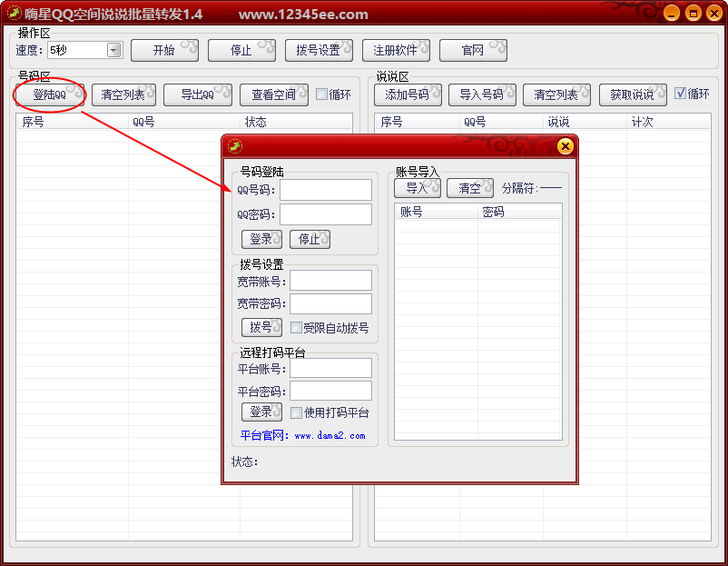Click 清空列表 in 说说区
728x566 pixels.
click(556, 94)
